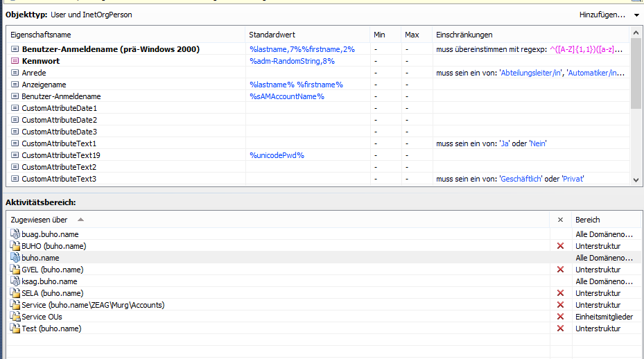Select the CustomAttributeText19 row
Image resolution: width=644 pixels, height=359 pixels.
point(318,155)
